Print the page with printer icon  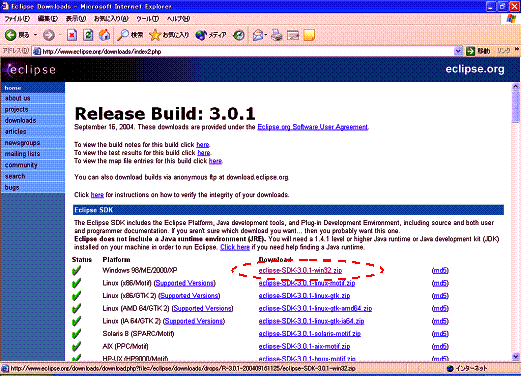277,35
